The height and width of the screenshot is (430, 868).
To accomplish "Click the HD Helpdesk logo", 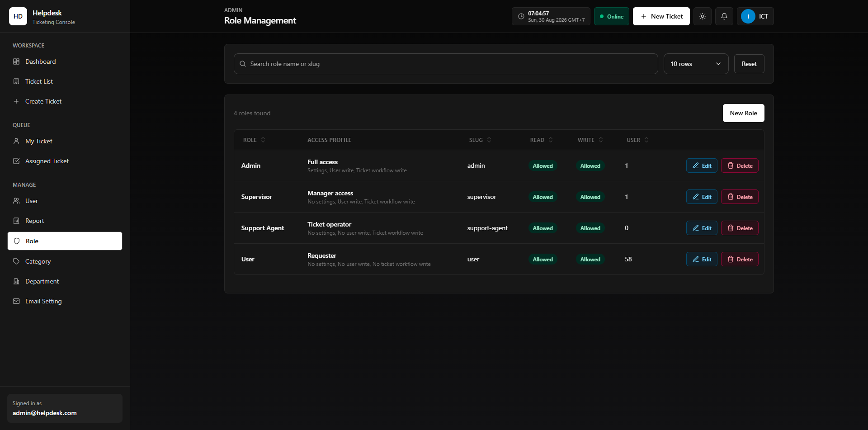I will point(18,16).
